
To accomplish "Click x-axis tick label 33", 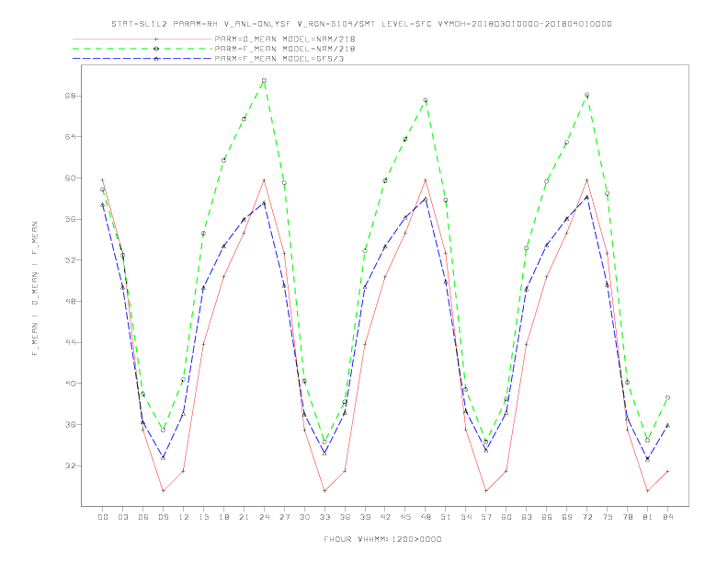I will coord(324,517).
